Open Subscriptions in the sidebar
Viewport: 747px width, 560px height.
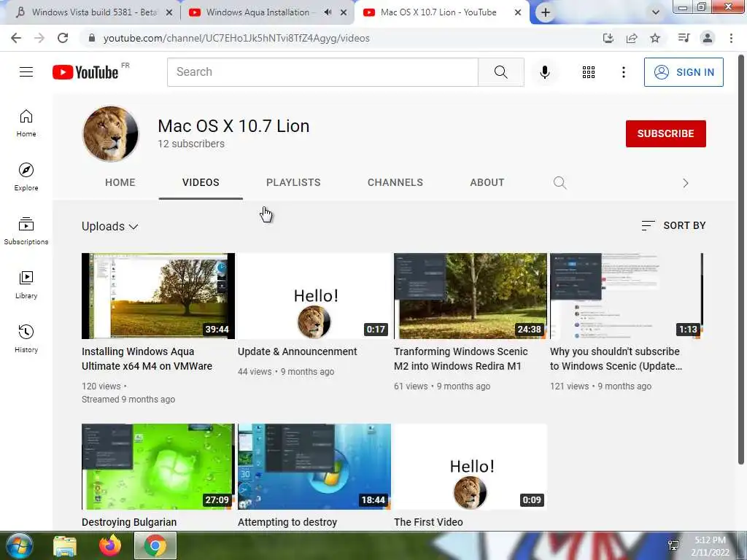click(26, 231)
